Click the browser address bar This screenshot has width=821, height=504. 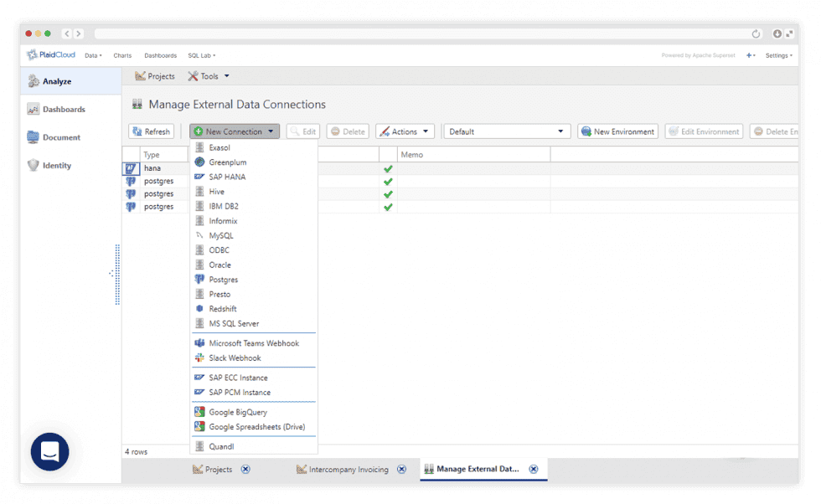point(419,33)
